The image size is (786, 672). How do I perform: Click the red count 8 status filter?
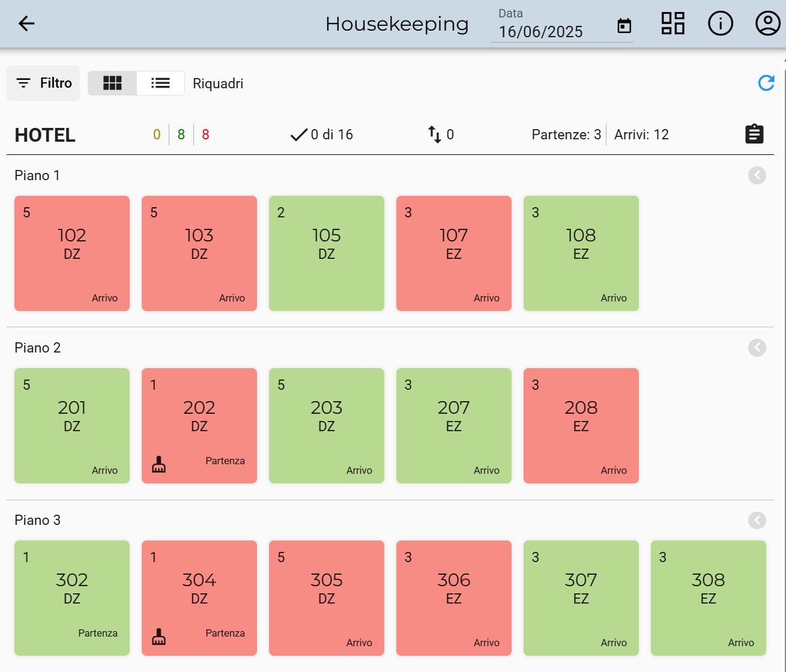coord(205,135)
